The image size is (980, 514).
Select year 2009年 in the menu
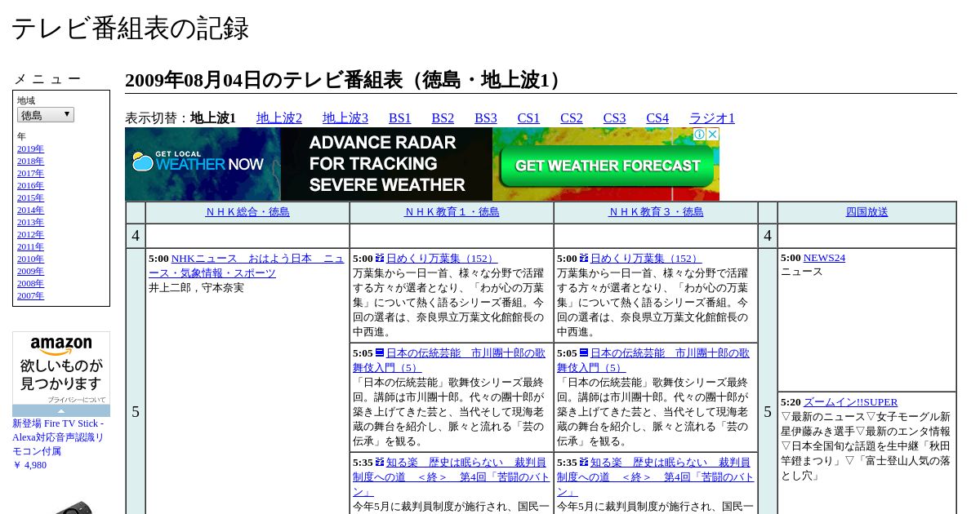point(30,272)
